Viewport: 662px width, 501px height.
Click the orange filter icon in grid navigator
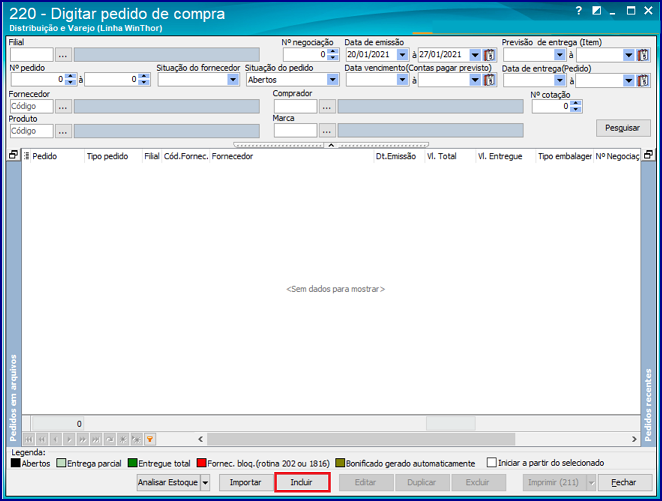click(x=150, y=439)
